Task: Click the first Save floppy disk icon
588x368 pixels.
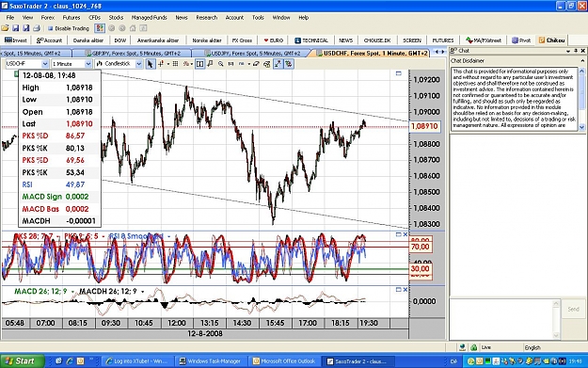Action: (15, 28)
